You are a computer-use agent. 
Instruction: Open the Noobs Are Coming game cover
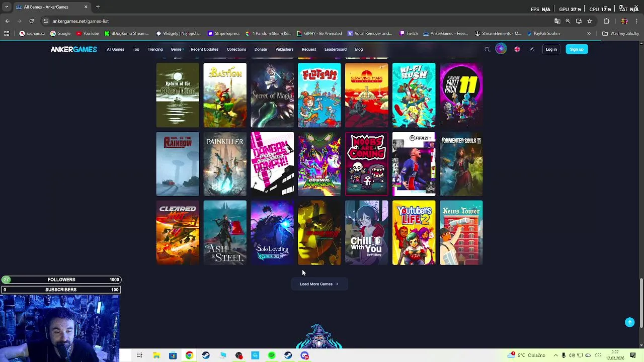[x=367, y=164]
